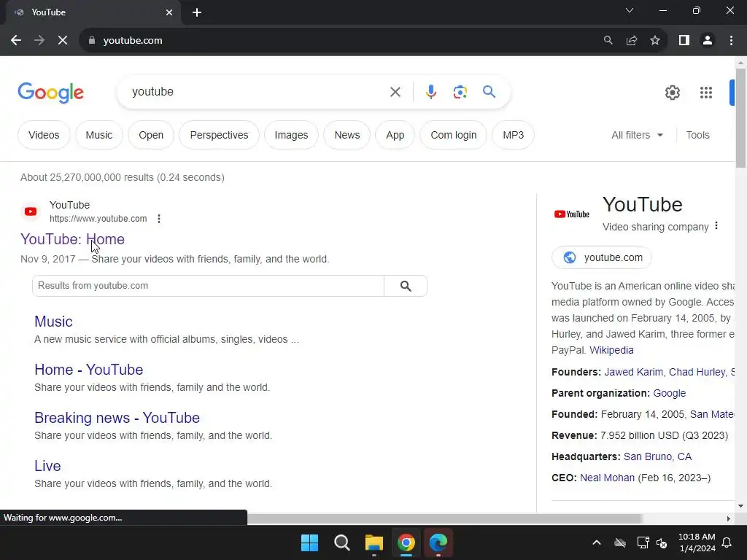
Task: Open more options in YouTube knowledge panel
Action: click(716, 226)
